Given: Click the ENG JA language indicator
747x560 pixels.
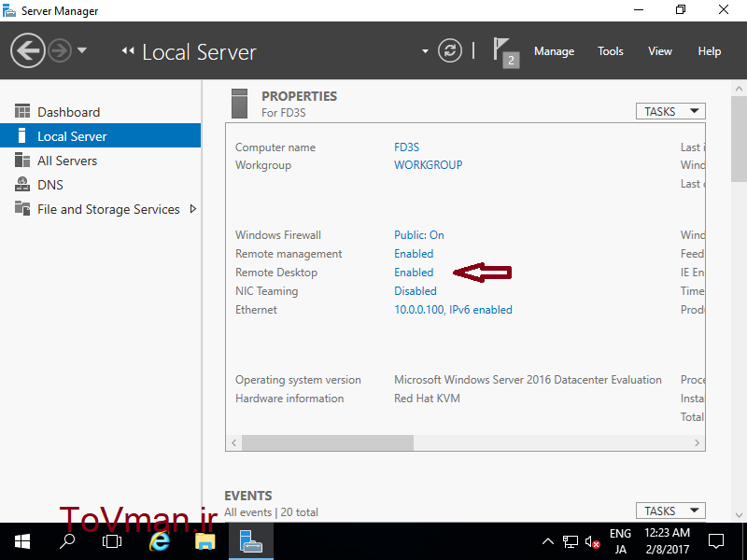Looking at the screenshot, I should point(620,541).
